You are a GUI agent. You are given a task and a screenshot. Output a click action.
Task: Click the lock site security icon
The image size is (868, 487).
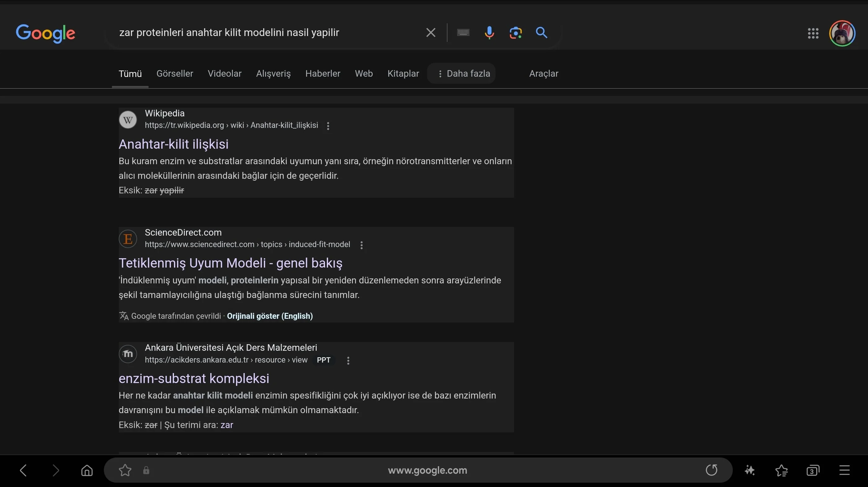tap(146, 470)
